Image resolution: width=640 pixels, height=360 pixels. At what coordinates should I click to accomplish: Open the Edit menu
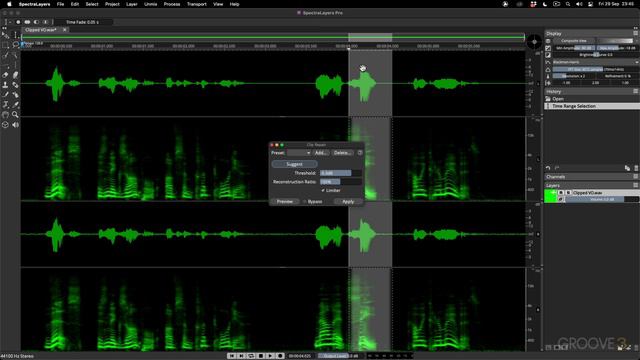pyautogui.click(x=75, y=4)
